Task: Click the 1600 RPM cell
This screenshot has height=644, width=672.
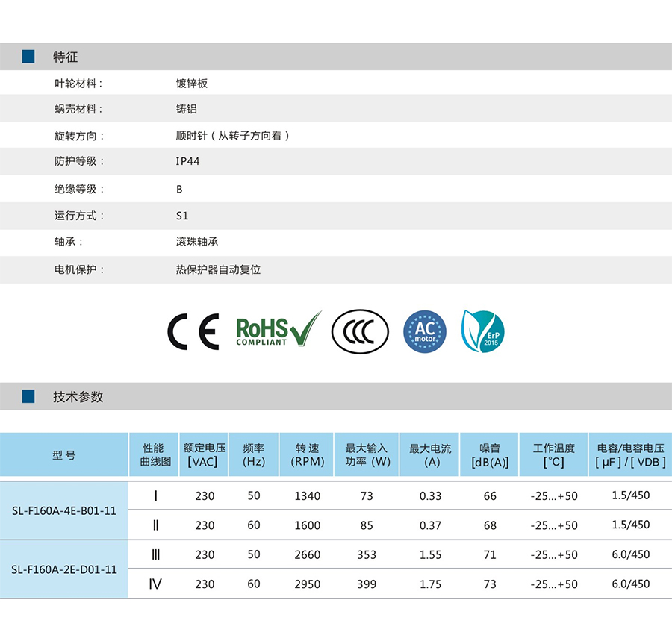Action: point(308,525)
